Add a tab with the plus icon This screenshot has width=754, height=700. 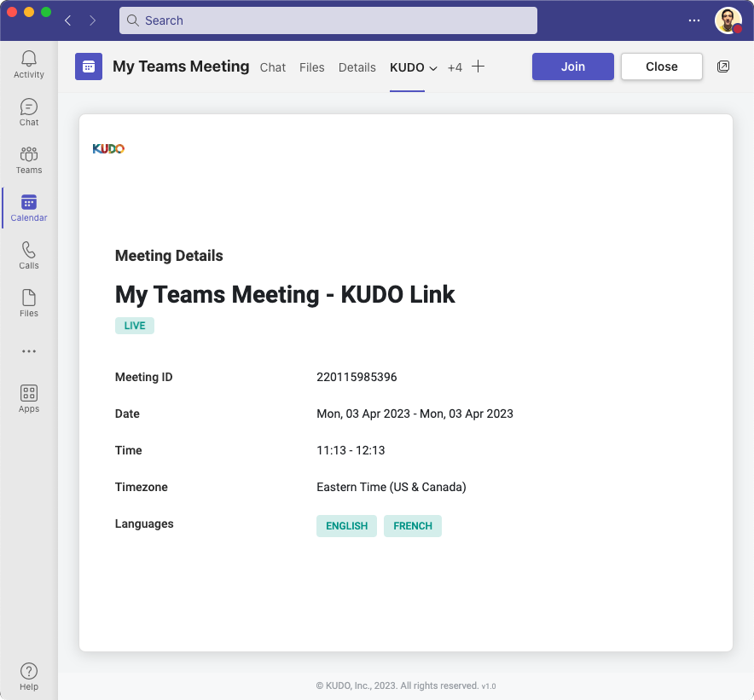[478, 67]
